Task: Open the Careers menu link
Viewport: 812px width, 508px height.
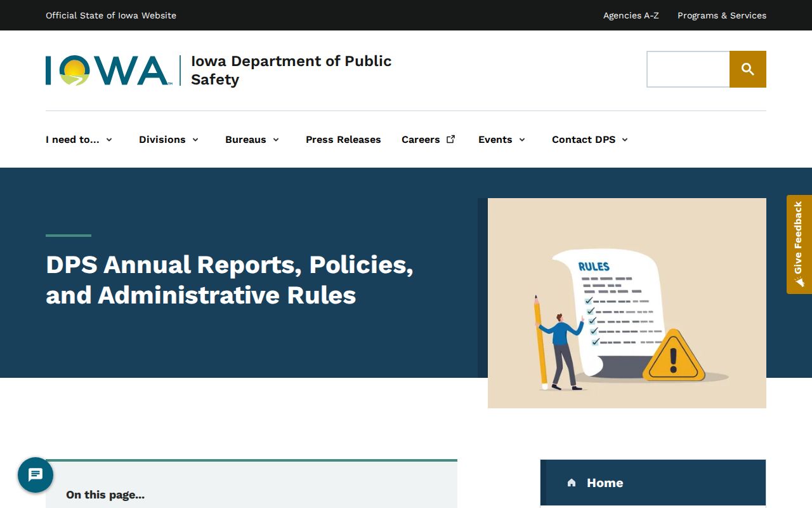Action: pos(421,140)
